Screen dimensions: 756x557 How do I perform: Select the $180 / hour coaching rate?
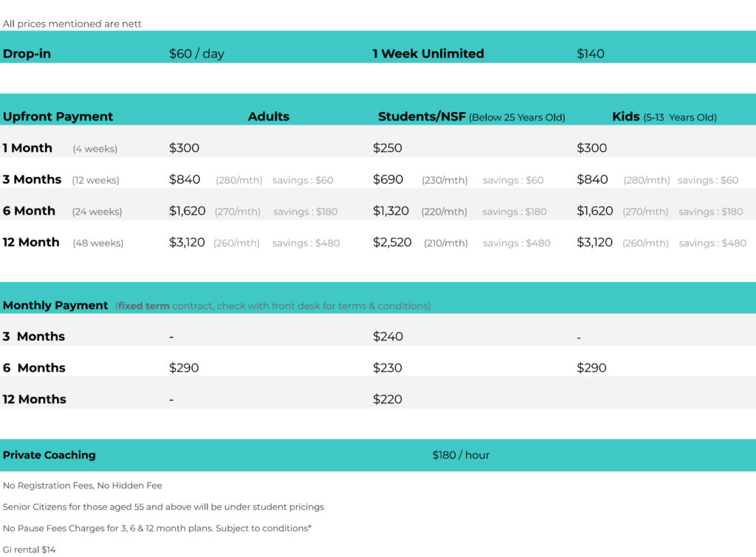[461, 455]
